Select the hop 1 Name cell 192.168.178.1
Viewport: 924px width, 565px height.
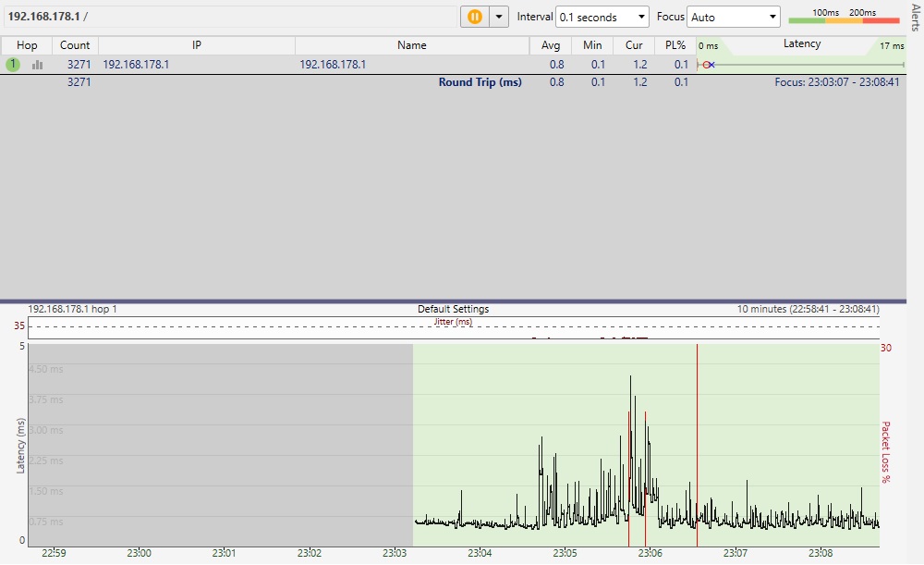pyautogui.click(x=333, y=65)
